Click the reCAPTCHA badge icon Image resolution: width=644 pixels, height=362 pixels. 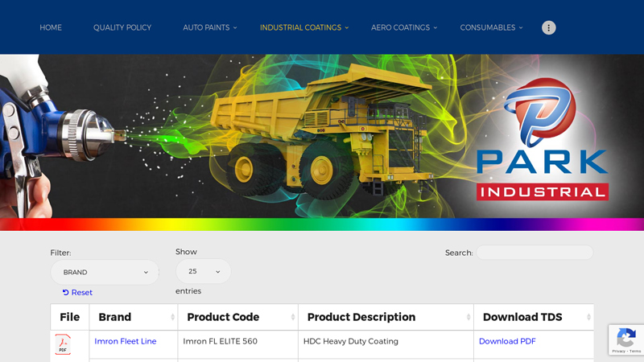point(626,337)
